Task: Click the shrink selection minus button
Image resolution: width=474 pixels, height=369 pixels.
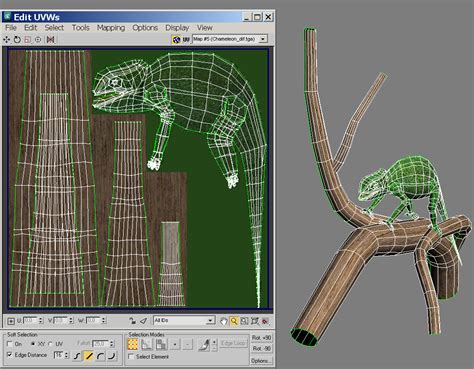Action: (188, 344)
